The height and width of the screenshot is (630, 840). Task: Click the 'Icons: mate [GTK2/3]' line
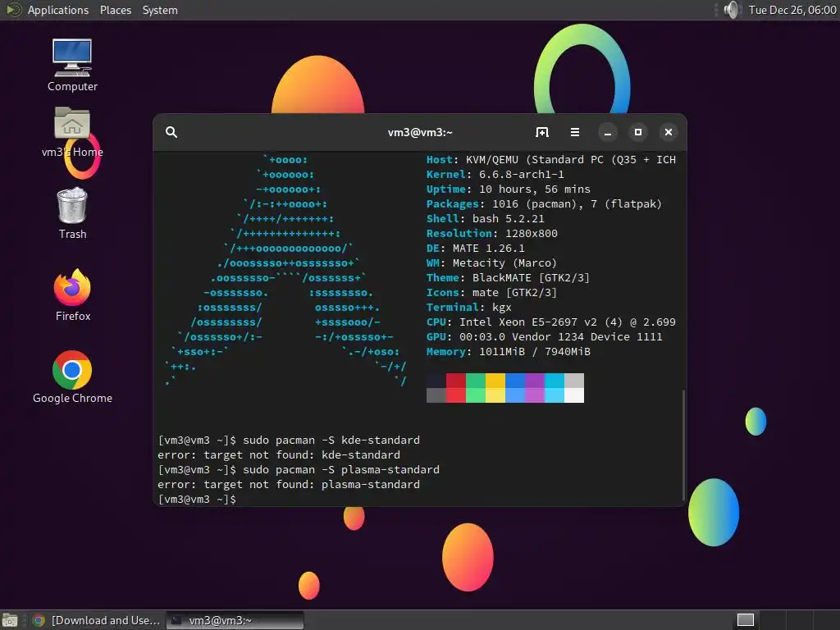click(x=492, y=293)
